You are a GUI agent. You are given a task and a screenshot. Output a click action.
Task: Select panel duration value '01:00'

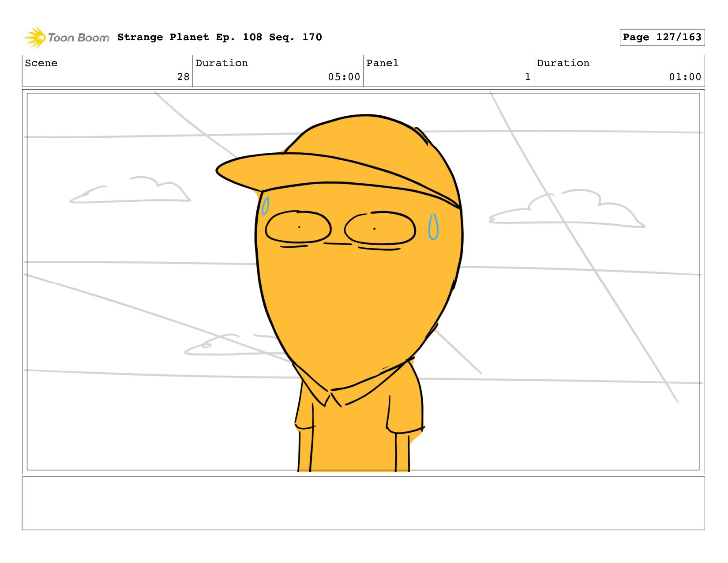click(685, 77)
